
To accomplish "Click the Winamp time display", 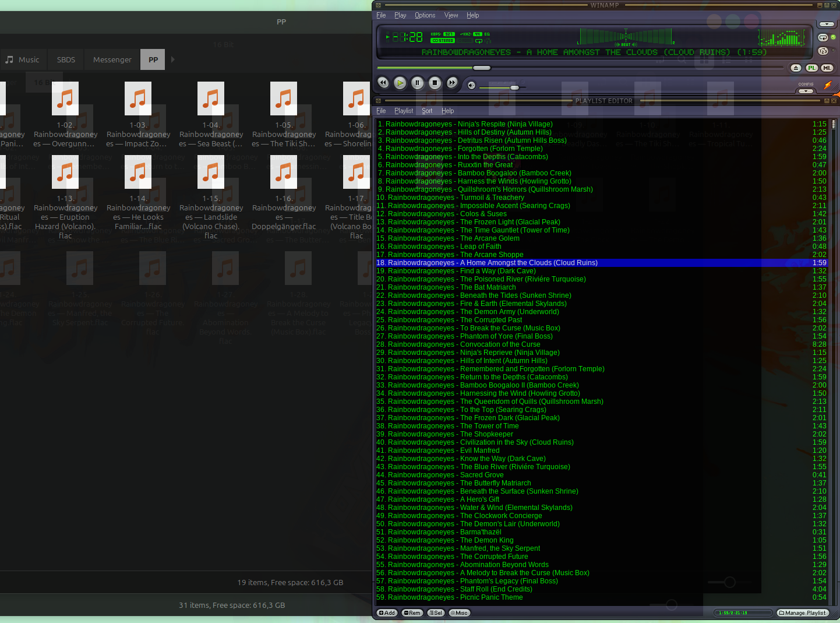I will (x=408, y=37).
